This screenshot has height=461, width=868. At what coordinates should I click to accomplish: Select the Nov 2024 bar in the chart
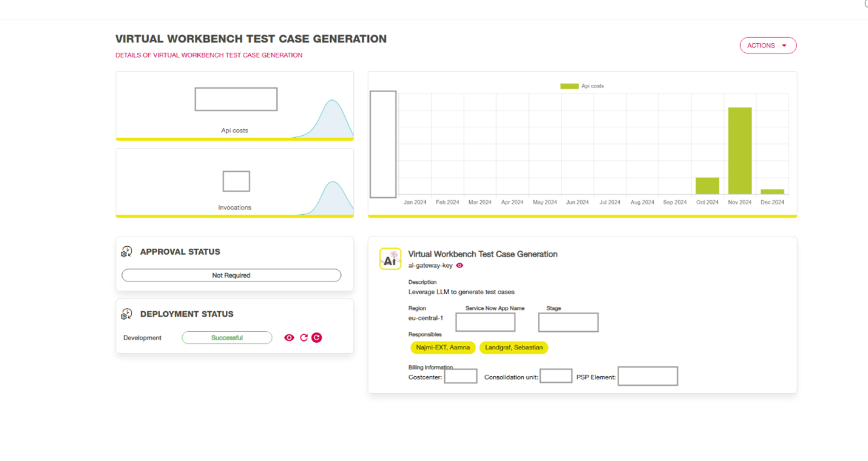[739, 152]
